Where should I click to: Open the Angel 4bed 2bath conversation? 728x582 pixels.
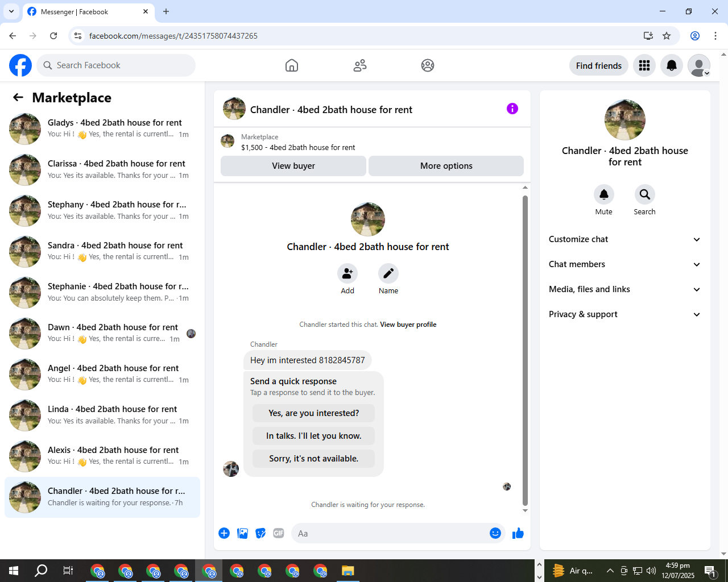point(102,375)
